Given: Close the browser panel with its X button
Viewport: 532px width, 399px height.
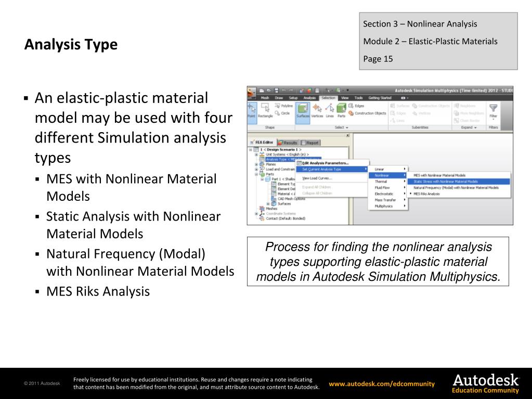Looking at the screenshot, I should [x=347, y=135].
